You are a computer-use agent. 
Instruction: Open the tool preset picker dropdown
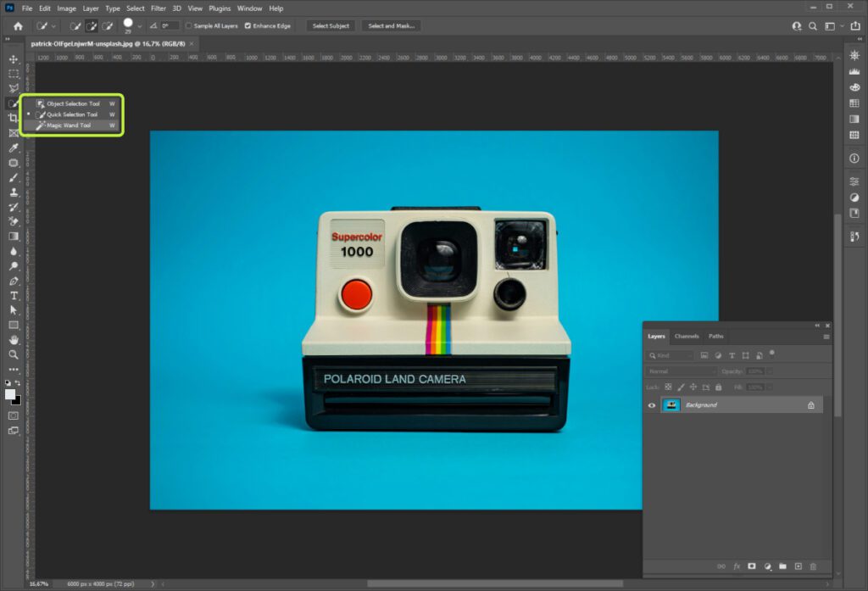(53, 26)
